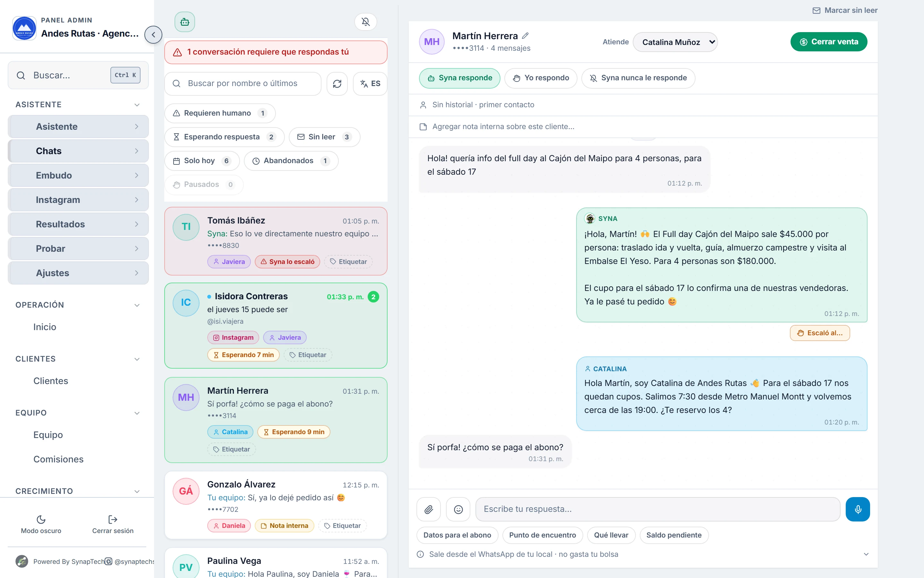The height and width of the screenshot is (578, 924).
Task: Switch to dark mode (Modo oscuro)
Action: [x=41, y=524]
